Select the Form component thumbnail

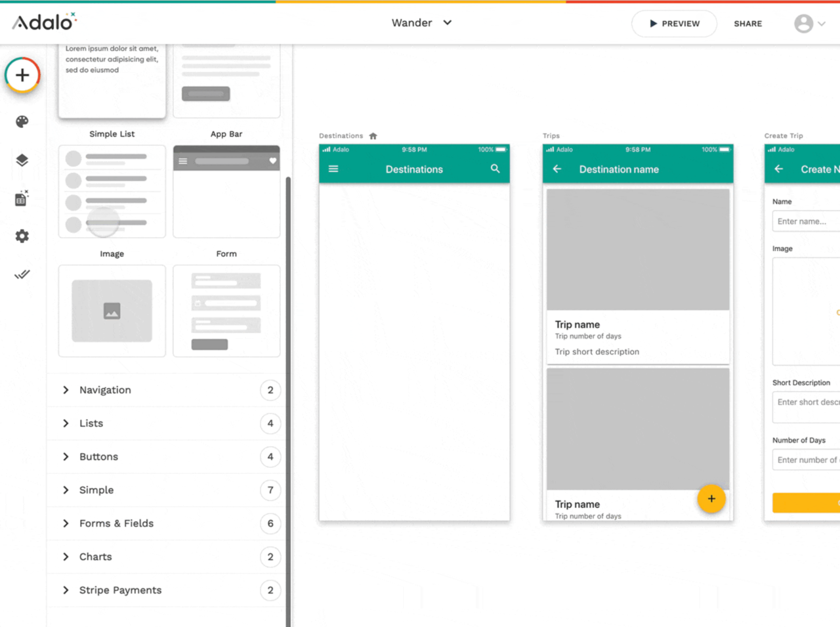226,311
